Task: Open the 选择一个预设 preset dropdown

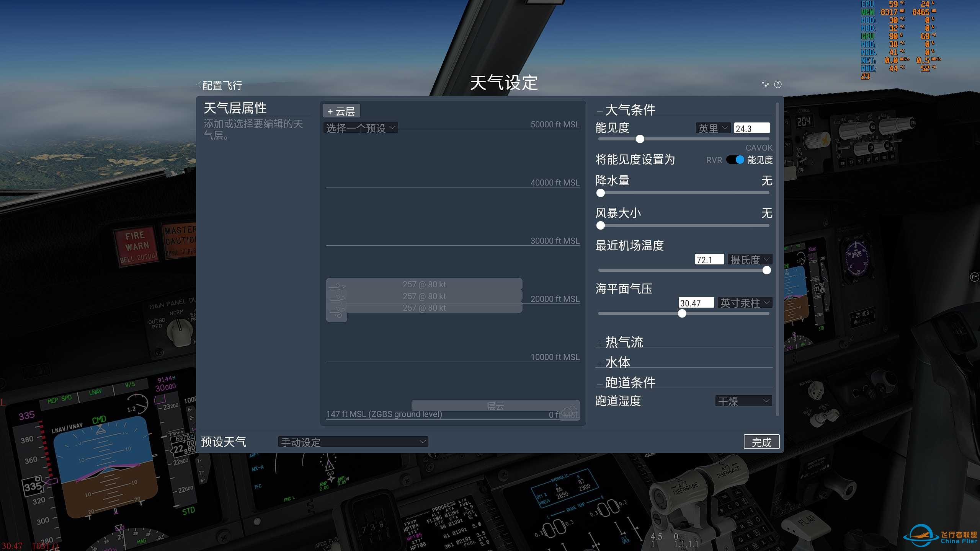Action: click(x=361, y=128)
